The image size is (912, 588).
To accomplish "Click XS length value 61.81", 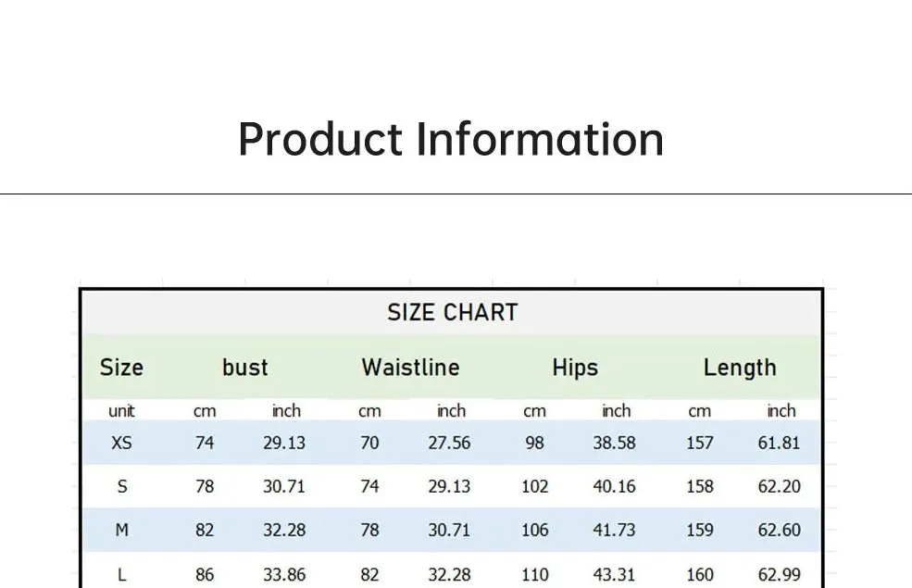I will coord(779,444).
